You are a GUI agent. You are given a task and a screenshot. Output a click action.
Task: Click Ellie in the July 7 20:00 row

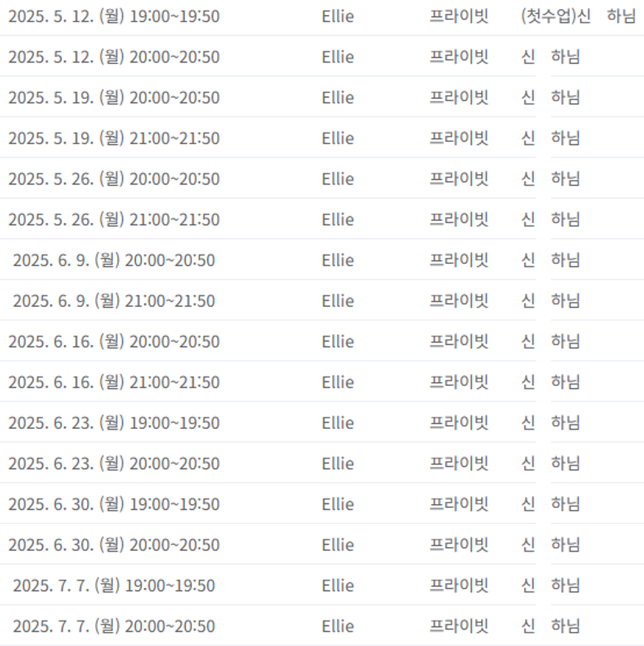(338, 626)
